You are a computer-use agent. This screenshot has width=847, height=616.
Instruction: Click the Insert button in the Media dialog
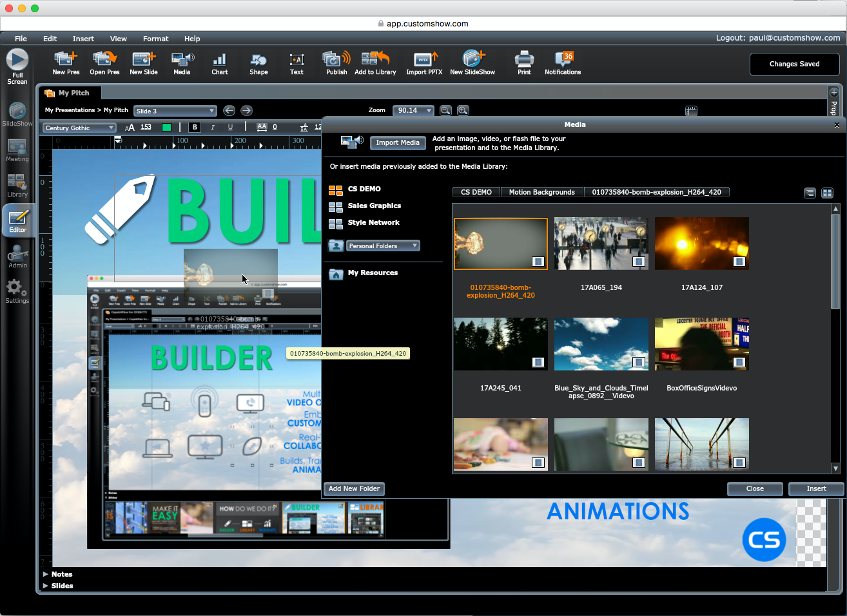(x=816, y=488)
